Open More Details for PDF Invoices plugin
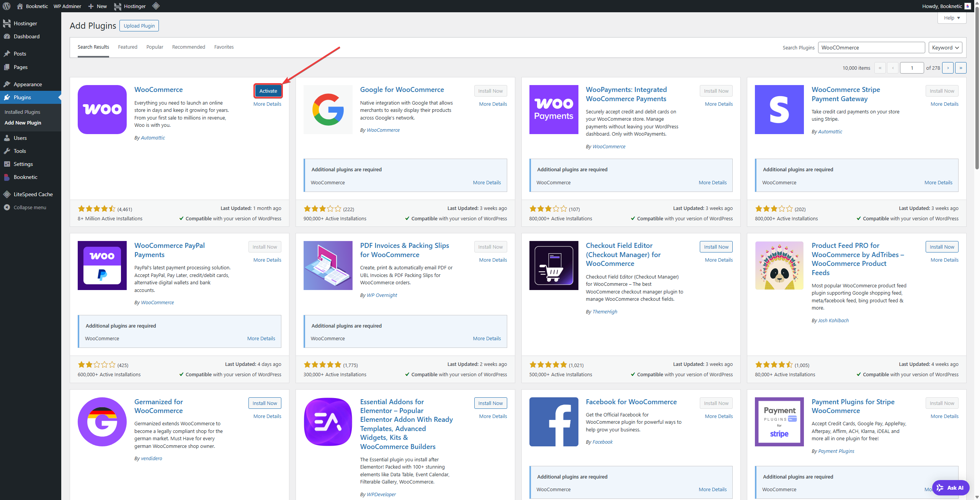 tap(493, 260)
